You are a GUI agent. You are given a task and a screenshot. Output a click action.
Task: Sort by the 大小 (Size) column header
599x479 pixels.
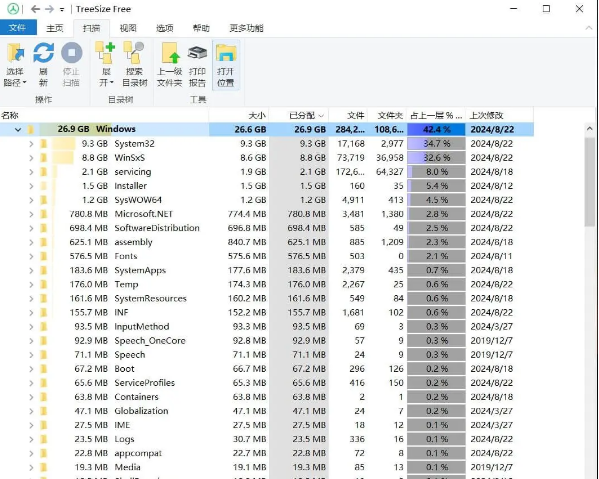pyautogui.click(x=239, y=115)
